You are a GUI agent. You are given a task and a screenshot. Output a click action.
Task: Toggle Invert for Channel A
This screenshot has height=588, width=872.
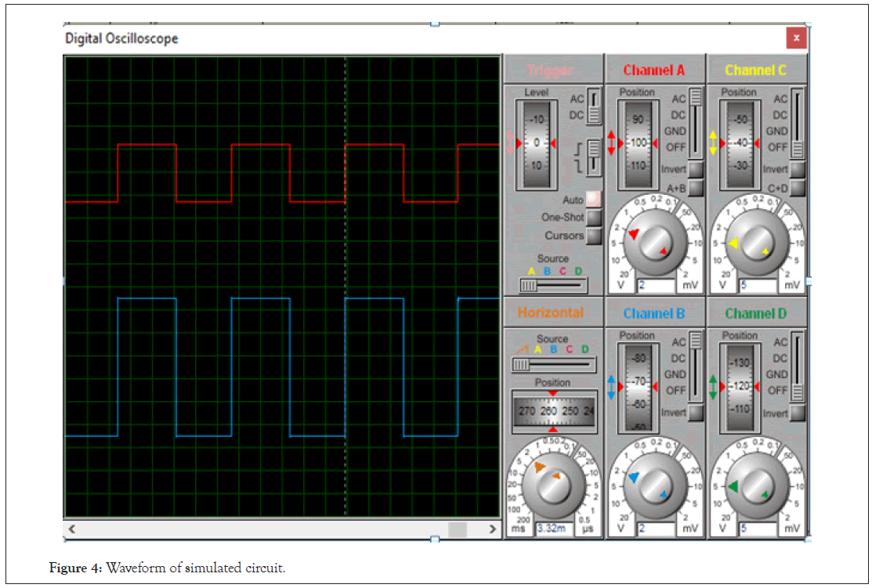coord(696,169)
